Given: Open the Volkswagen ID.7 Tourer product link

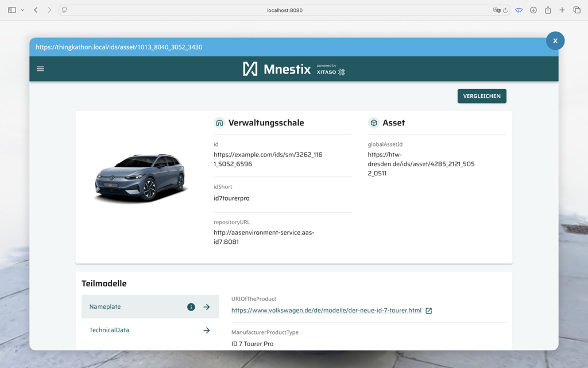Looking at the screenshot, I should [x=326, y=310].
